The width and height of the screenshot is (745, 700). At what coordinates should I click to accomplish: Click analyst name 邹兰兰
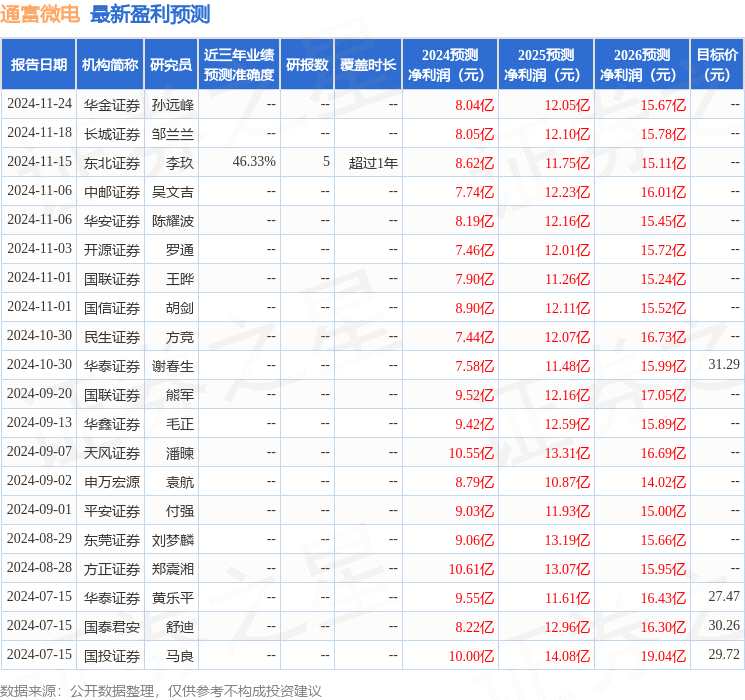[x=172, y=134]
